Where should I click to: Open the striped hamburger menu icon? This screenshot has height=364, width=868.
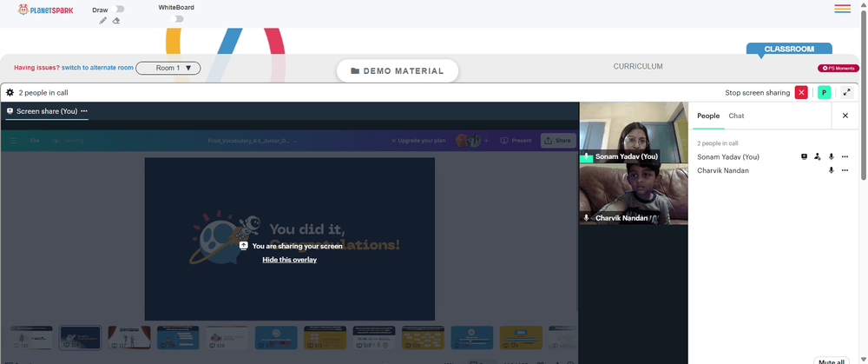pos(843,9)
